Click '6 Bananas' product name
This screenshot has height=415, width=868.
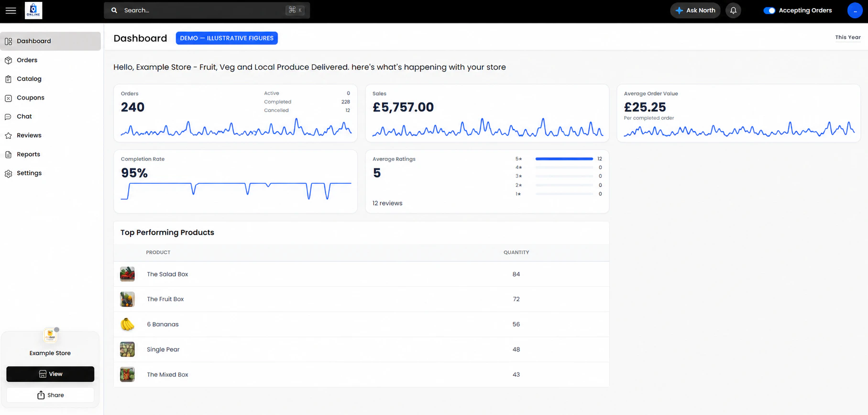[x=163, y=325]
